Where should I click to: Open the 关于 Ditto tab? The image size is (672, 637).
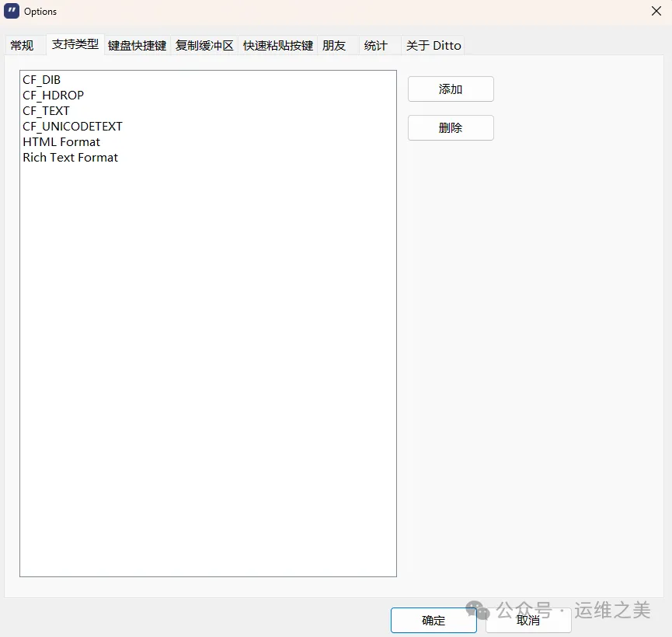click(433, 46)
